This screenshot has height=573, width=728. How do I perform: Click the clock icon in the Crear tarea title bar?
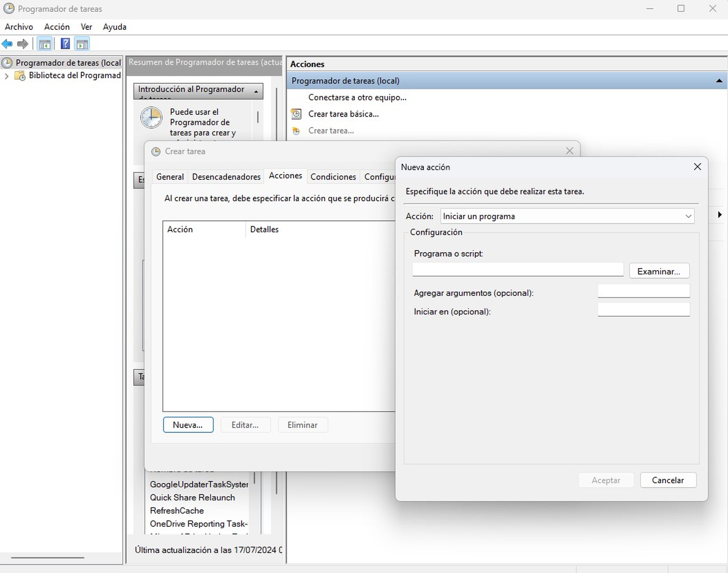(x=156, y=152)
